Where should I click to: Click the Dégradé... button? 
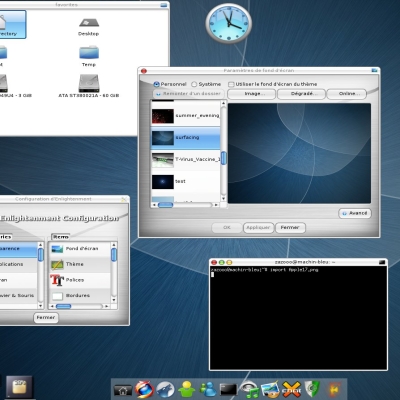(301, 94)
